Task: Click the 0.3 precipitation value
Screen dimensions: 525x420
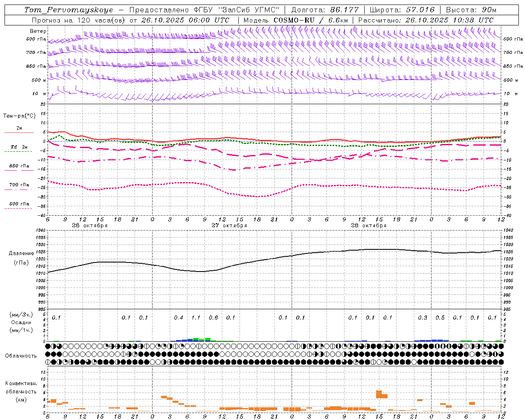Action: pyautogui.click(x=422, y=317)
